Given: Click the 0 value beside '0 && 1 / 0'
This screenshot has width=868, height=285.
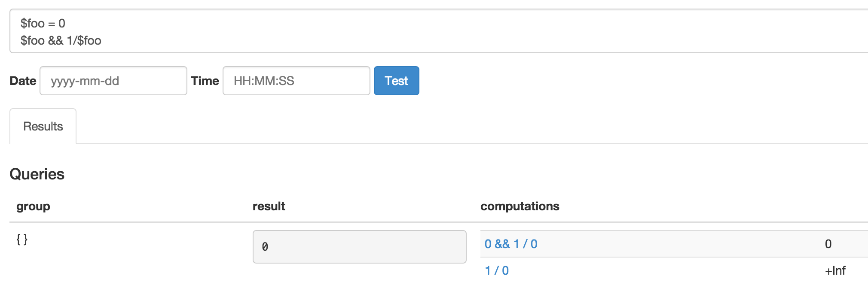Looking at the screenshot, I should 828,244.
